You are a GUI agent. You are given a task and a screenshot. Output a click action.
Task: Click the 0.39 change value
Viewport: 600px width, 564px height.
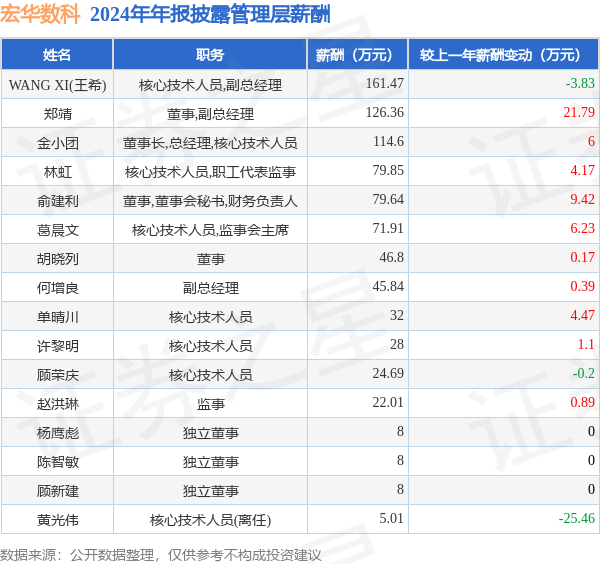click(x=582, y=286)
